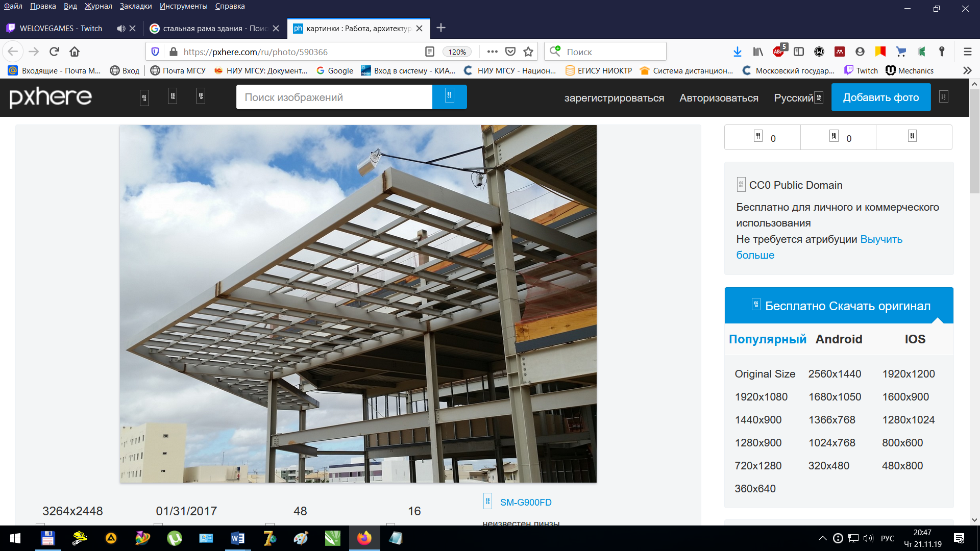Click Выучить больше license link
Image resolution: width=980 pixels, height=551 pixels.
[819, 247]
